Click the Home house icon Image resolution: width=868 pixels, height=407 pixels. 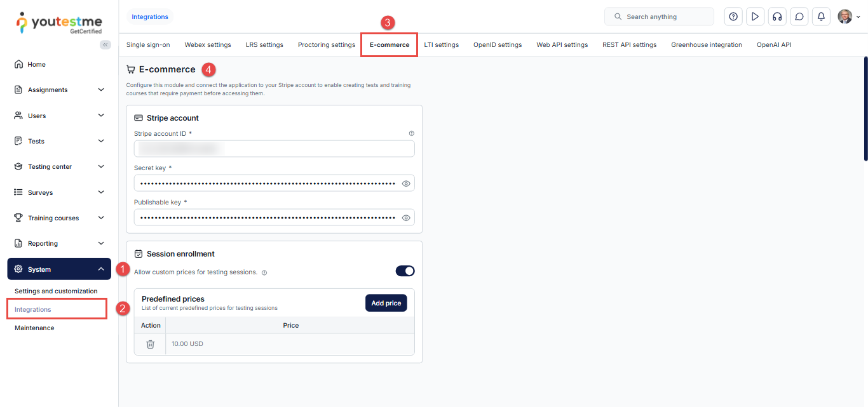(18, 64)
